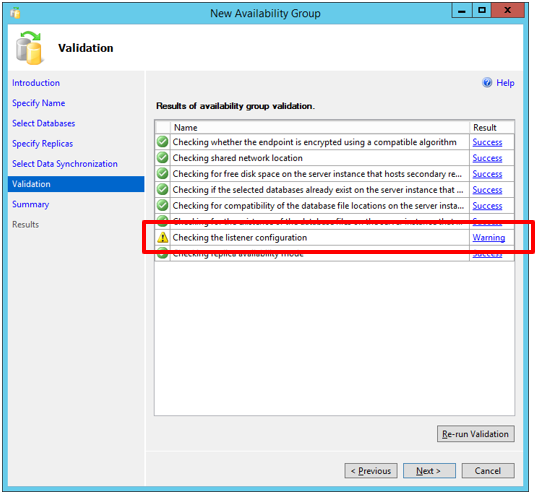The height and width of the screenshot is (494, 537).
Task: Click the green check icon for file locations compatibility
Action: [x=163, y=206]
